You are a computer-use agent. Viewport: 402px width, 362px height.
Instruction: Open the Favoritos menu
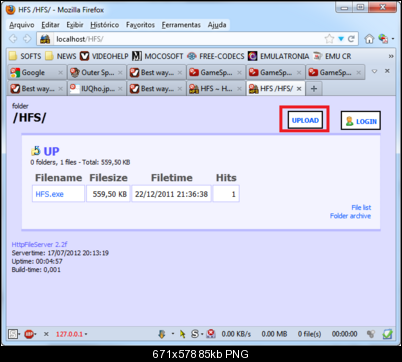(140, 25)
